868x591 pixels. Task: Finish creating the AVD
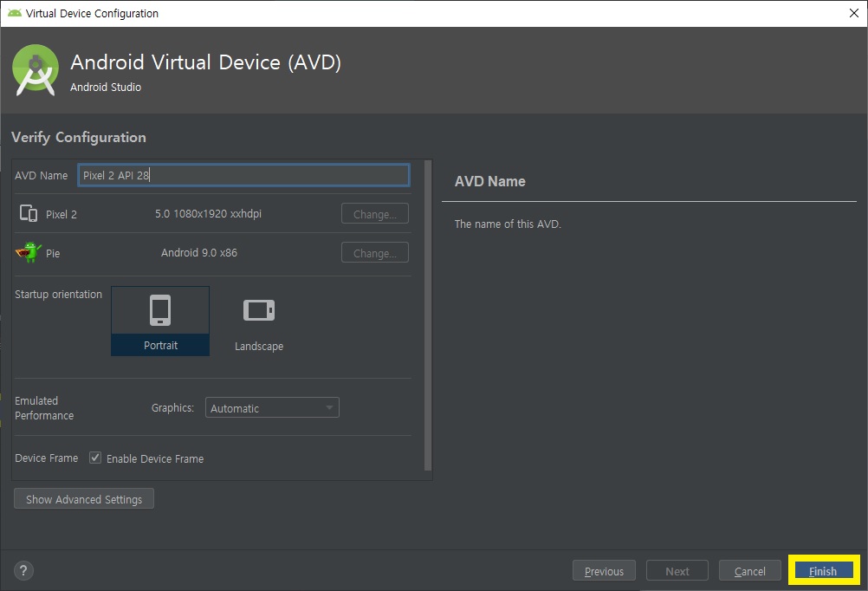tap(823, 570)
